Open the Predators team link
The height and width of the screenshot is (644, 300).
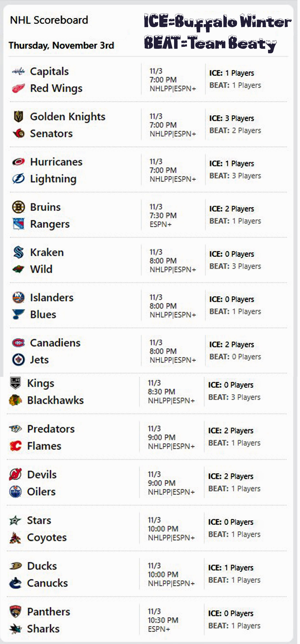tap(51, 429)
